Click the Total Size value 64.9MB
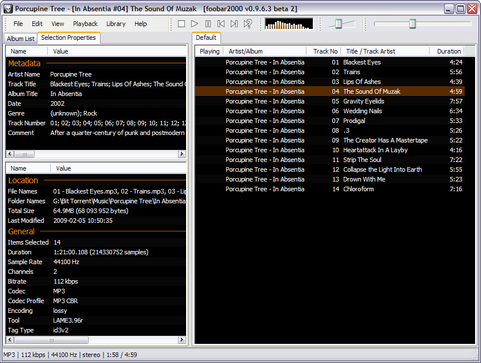This screenshot has width=481, height=363. point(91,211)
